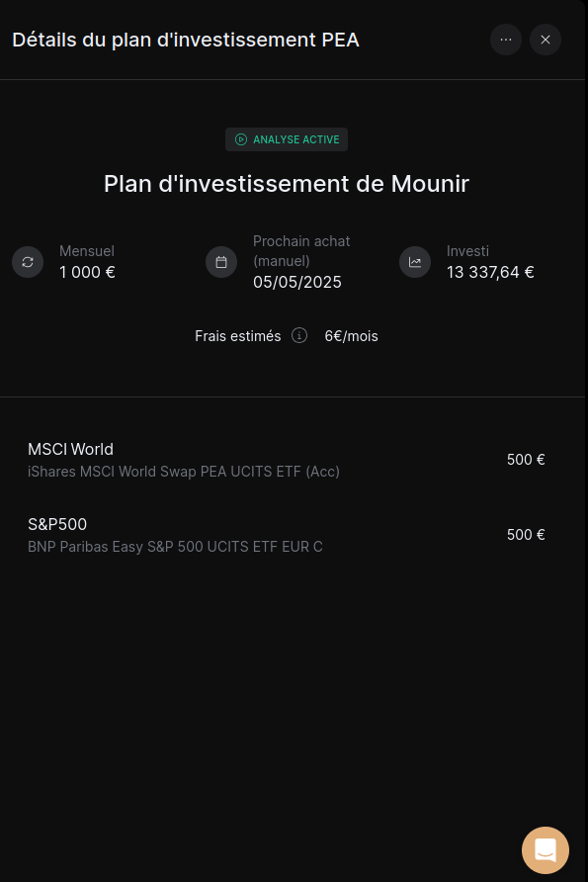Image resolution: width=588 pixels, height=882 pixels.
Task: Open the chat support bubble
Action: (x=546, y=850)
